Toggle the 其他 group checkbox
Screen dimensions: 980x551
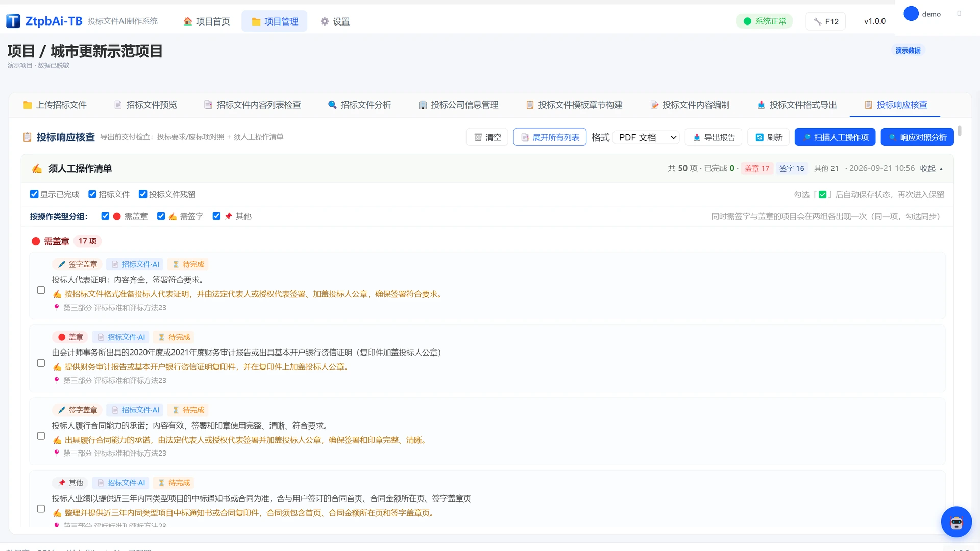[x=216, y=216]
